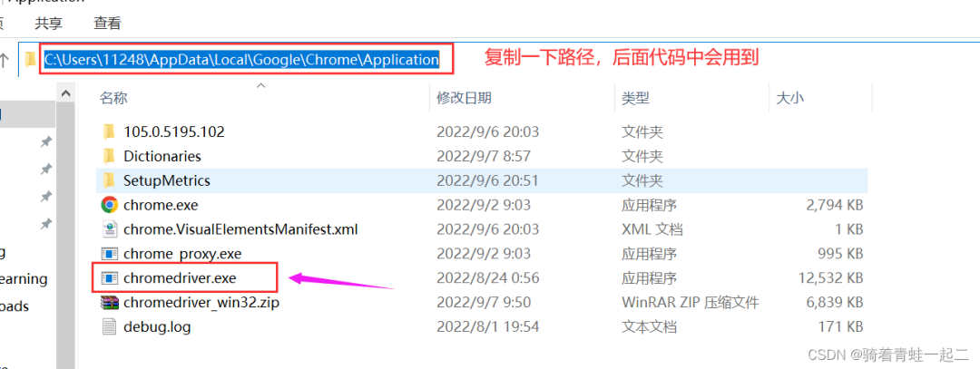Click the navigation pane scroll-up arrow
Image resolution: width=980 pixels, height=369 pixels.
coord(65,93)
